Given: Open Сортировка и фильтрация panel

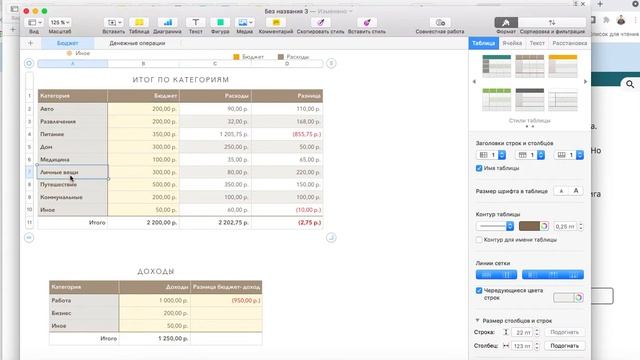Looking at the screenshot, I should [x=552, y=22].
